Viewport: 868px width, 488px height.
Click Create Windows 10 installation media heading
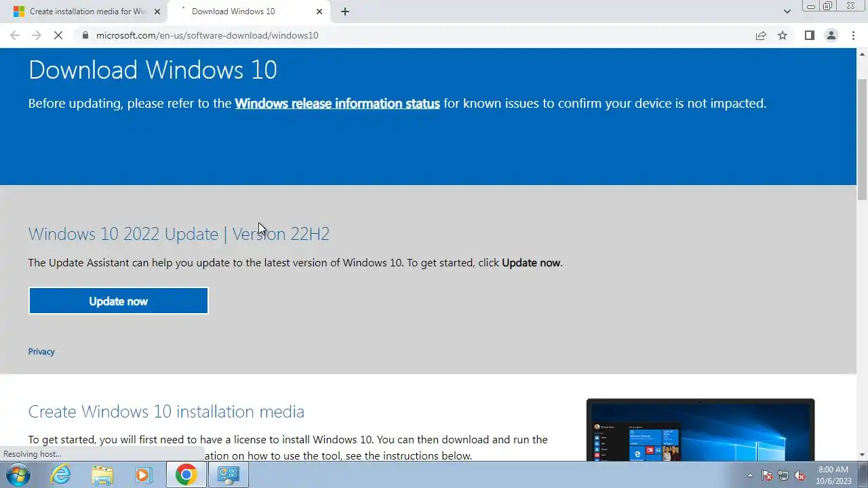click(x=166, y=411)
